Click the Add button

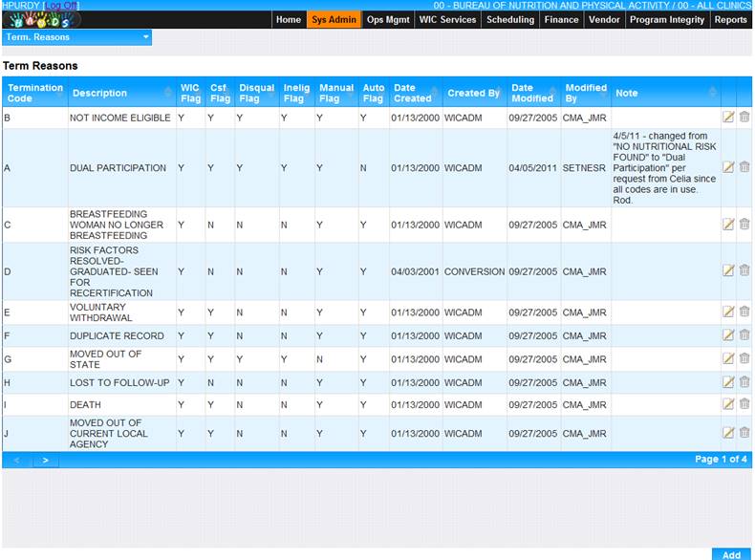[731, 554]
